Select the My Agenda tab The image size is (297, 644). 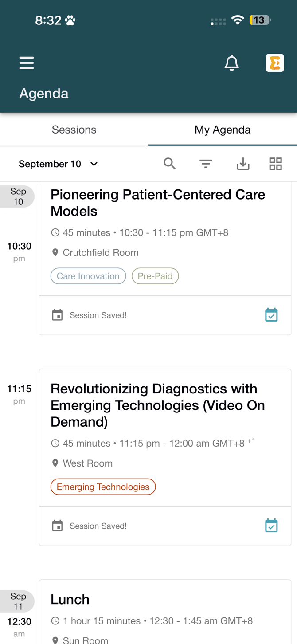point(223,130)
